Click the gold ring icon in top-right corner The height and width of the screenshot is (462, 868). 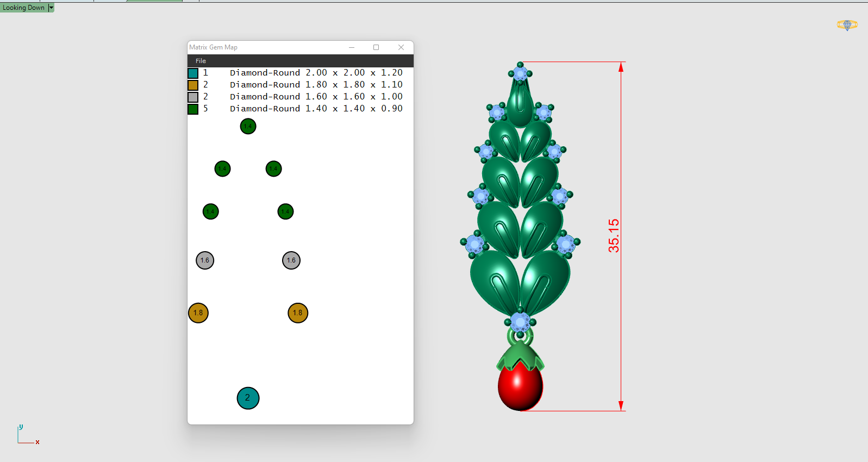pos(847,25)
